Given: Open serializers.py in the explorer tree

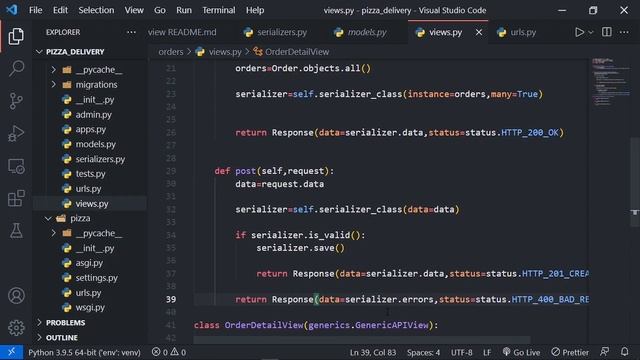Looking at the screenshot, I should click(90, 159).
